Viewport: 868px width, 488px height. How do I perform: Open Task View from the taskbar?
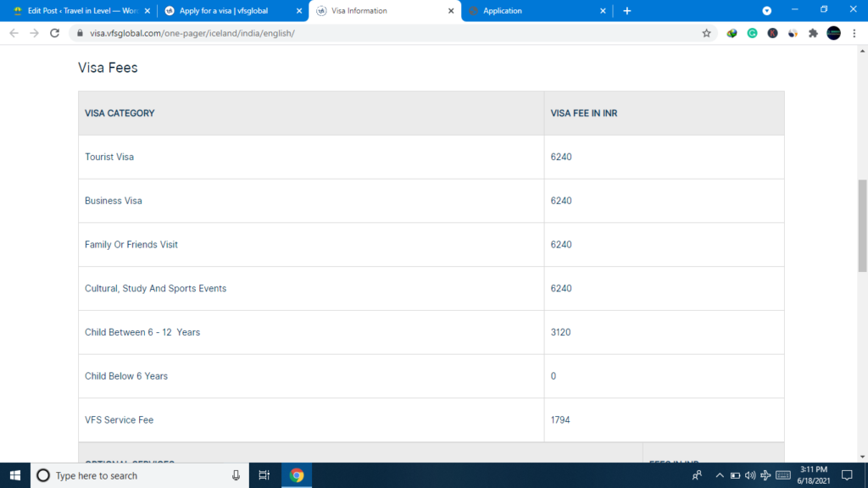coord(264,475)
